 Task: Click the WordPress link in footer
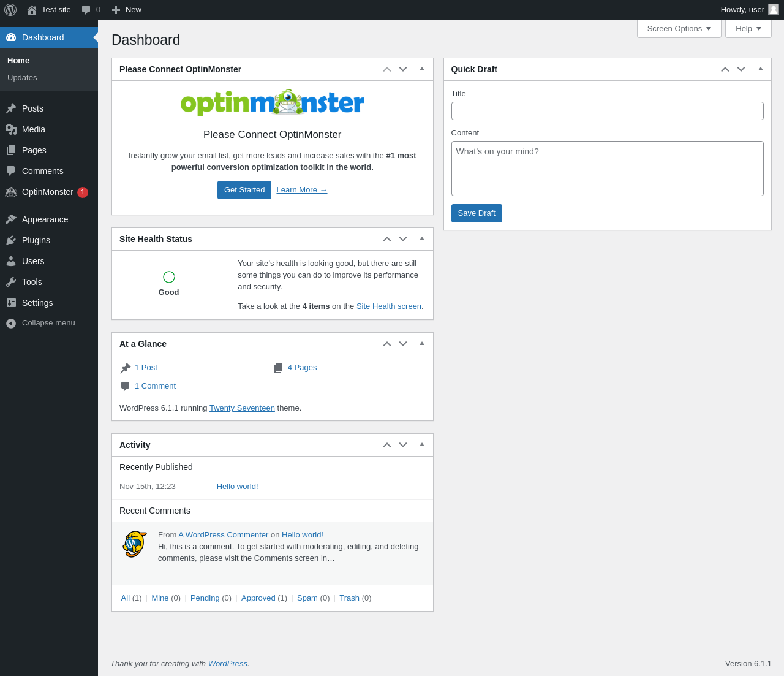(228, 664)
